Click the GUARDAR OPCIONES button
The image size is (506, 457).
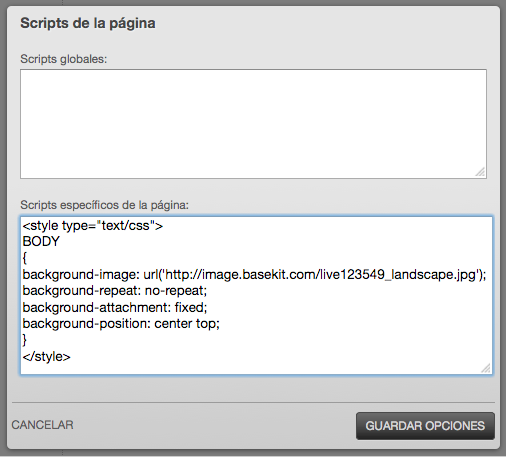click(425, 426)
